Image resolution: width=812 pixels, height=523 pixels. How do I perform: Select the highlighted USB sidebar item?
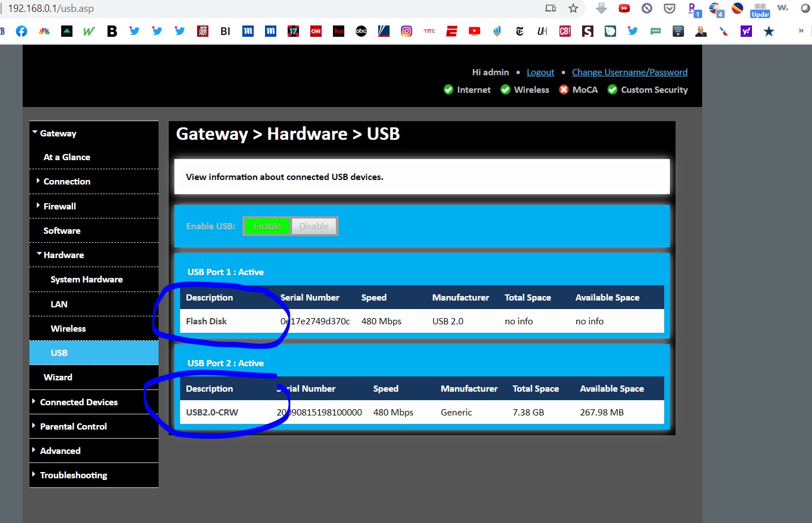coord(94,353)
